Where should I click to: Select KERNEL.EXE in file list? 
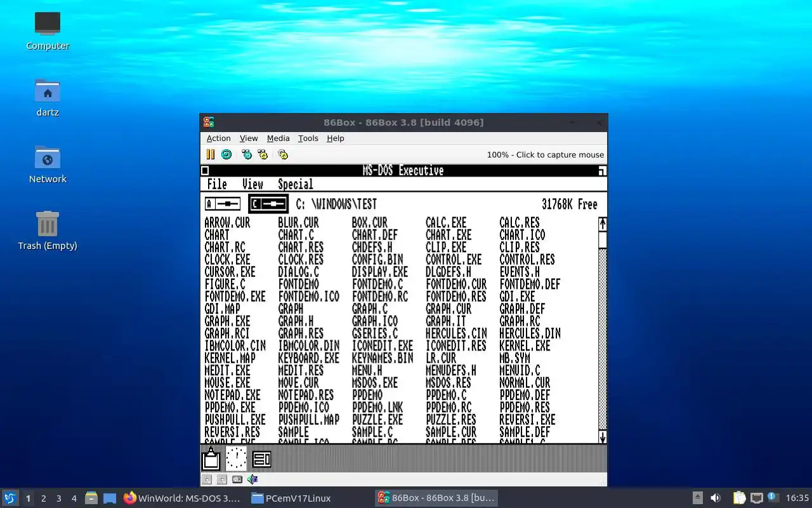[x=525, y=346]
